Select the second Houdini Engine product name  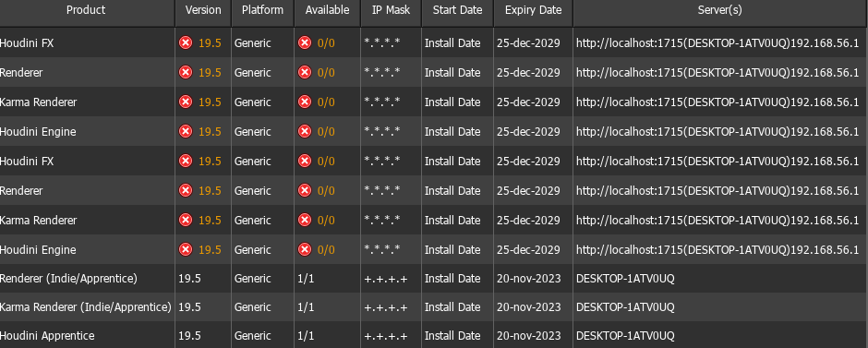(38, 249)
